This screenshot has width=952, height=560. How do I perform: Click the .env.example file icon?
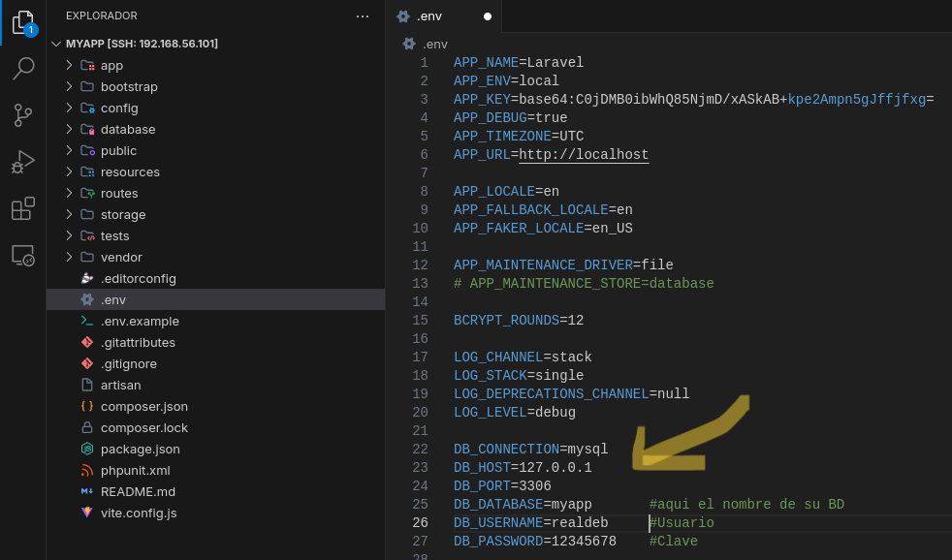[87, 321]
